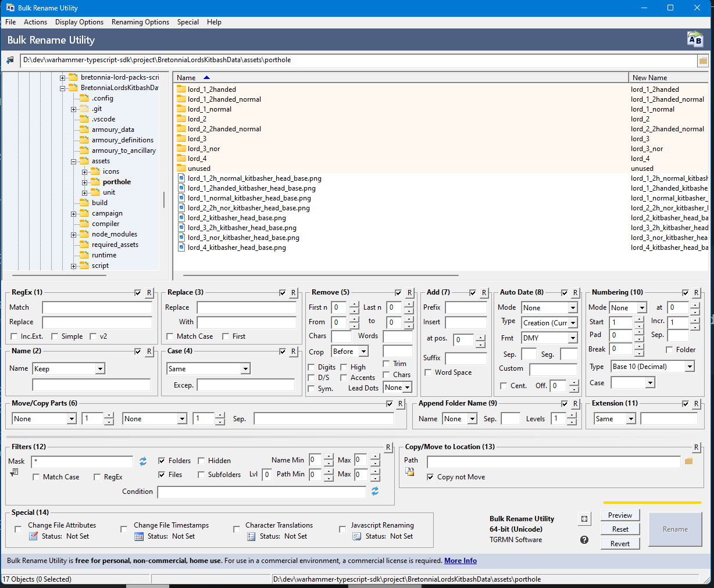This screenshot has height=588, width=714.
Task: Click the refresh icon beside the Condition field
Action: point(375,492)
